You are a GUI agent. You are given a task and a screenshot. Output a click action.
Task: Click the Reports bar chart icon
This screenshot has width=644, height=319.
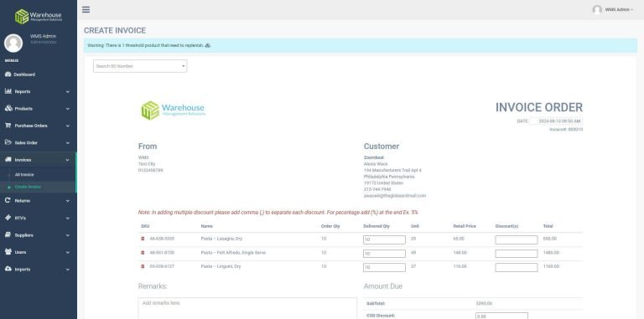pyautogui.click(x=8, y=91)
